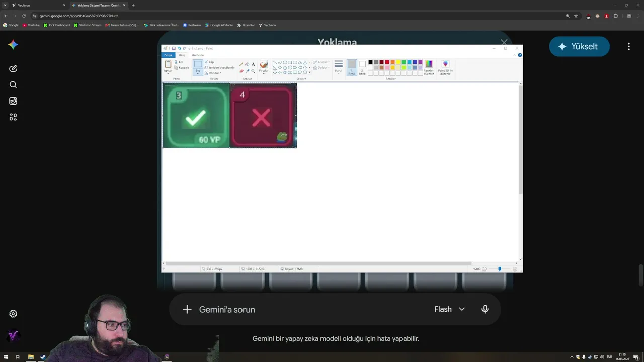Open the Vechiron Stream bookmark
644x362 pixels.
(88, 25)
